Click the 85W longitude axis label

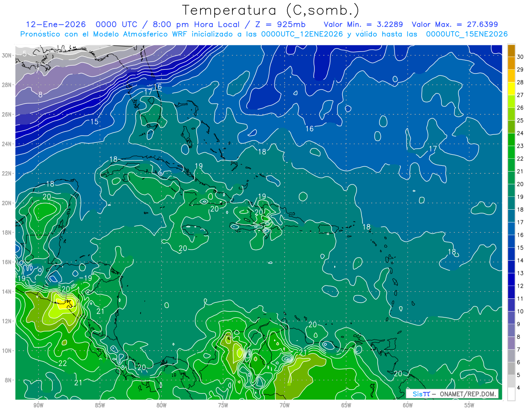pyautogui.click(x=100, y=405)
